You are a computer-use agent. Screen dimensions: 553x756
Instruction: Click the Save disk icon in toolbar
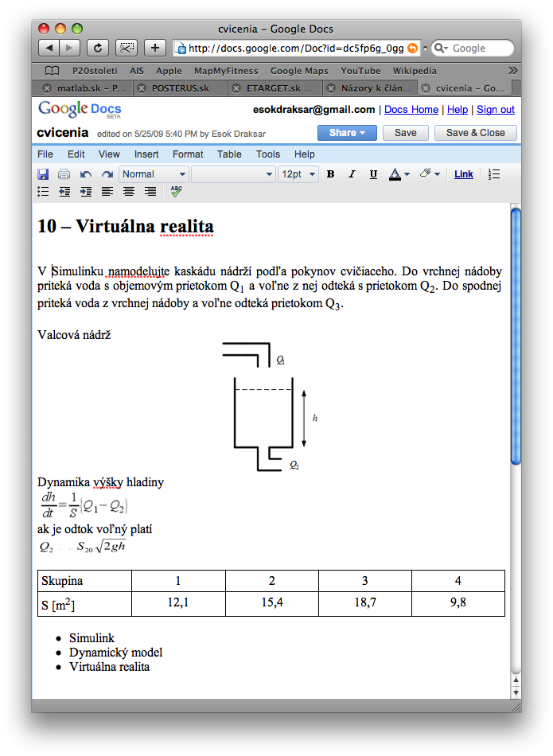pyautogui.click(x=43, y=174)
